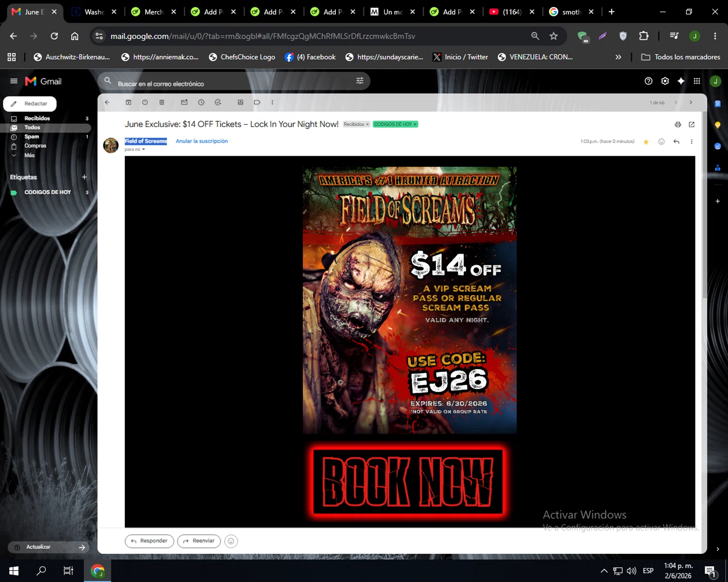The height and width of the screenshot is (582, 728).
Task: Click the Reenviar button
Action: pyautogui.click(x=199, y=541)
